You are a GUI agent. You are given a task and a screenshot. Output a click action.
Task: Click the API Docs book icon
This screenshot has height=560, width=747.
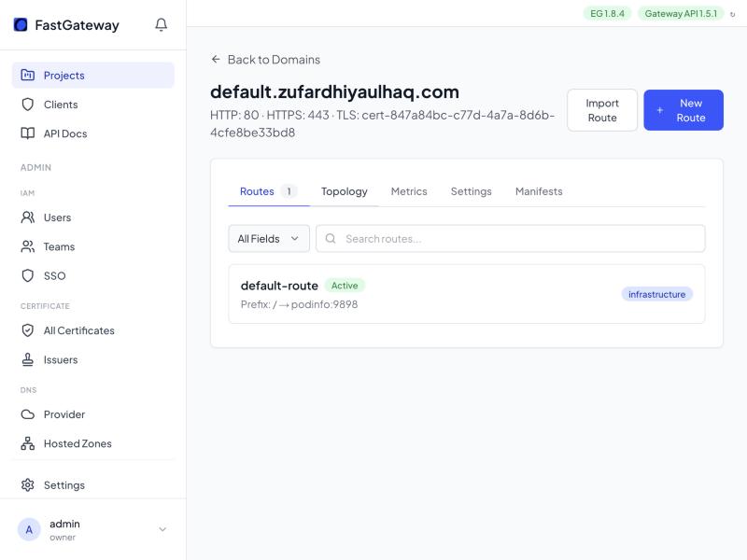pyautogui.click(x=28, y=133)
